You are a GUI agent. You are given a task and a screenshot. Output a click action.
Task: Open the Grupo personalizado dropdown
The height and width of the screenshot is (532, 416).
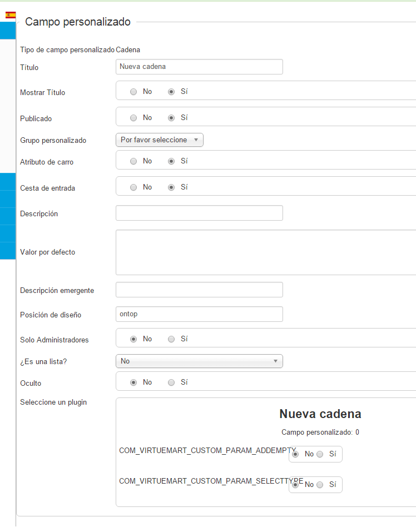[160, 140]
